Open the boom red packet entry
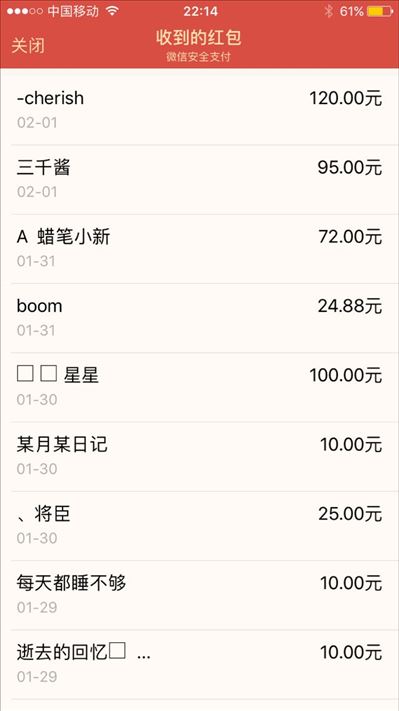 coord(200,318)
